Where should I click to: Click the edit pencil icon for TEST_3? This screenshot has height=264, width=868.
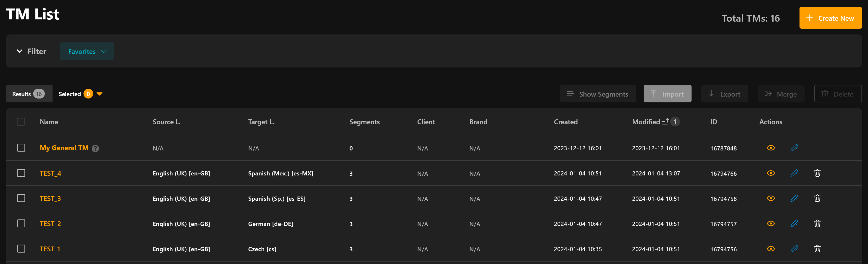794,198
